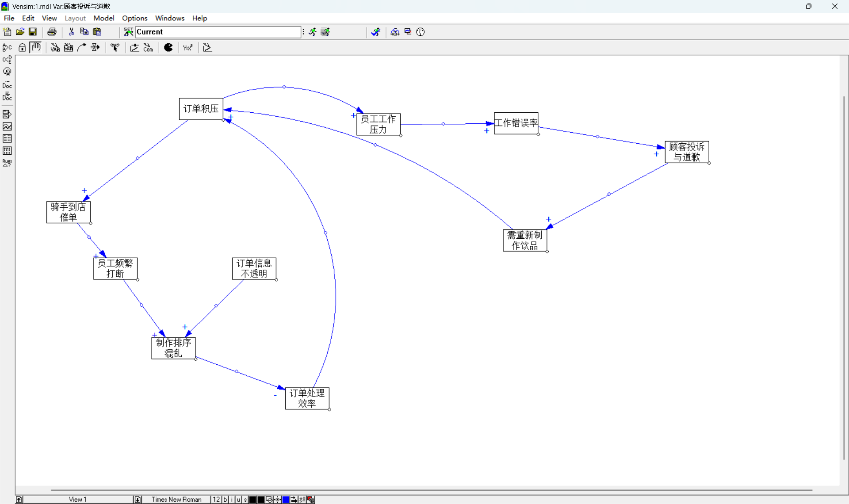Activate the Delete pacman tool
Image resolution: width=849 pixels, height=504 pixels.
pos(168,48)
